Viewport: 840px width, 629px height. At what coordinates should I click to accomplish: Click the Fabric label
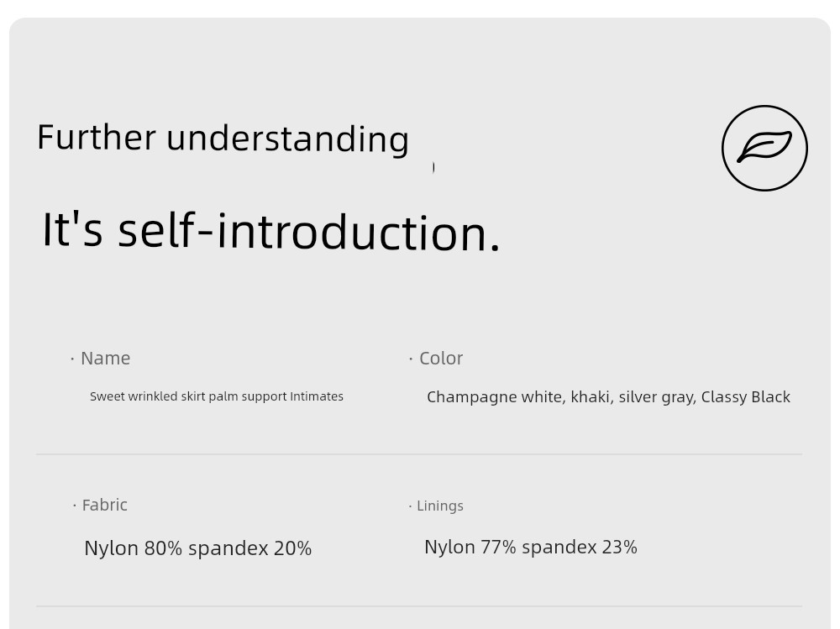pos(104,505)
